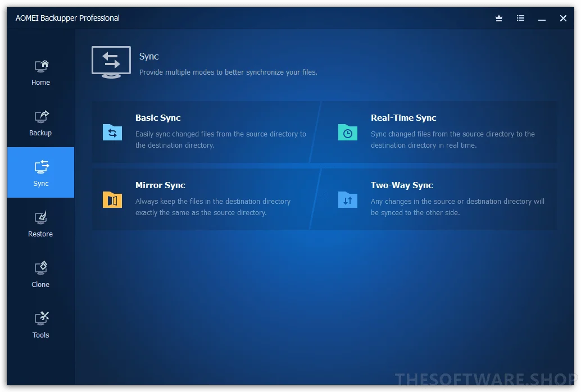Click 'Always keep the files' description text
The height and width of the screenshot is (392, 581).
213,207
